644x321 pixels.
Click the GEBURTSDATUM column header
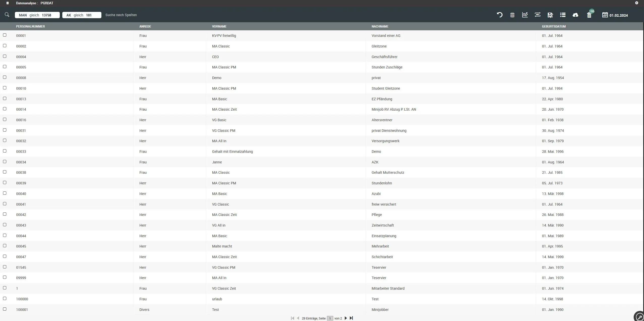point(554,26)
